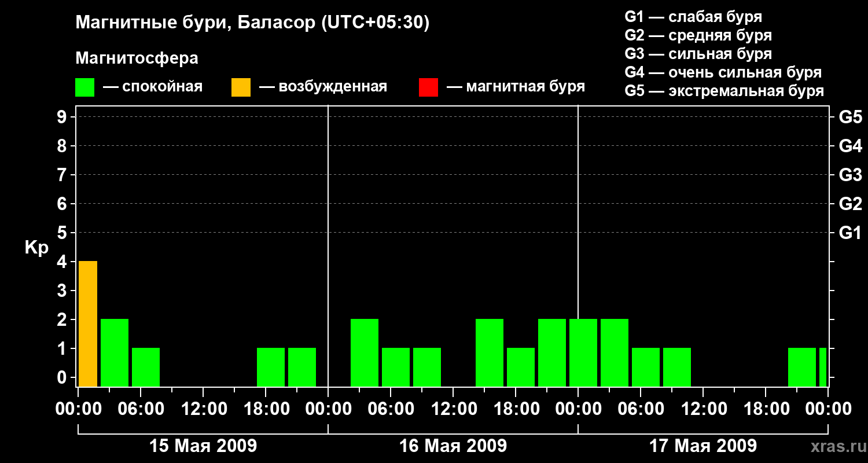Click the '— спокойная' legend label
This screenshot has height=463, width=868.
pos(153,87)
